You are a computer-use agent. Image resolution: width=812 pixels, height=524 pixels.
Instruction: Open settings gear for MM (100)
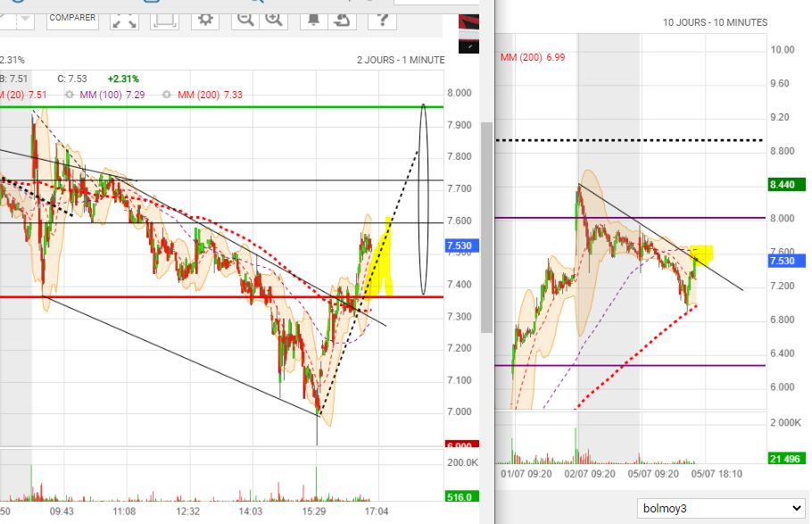click(x=69, y=95)
